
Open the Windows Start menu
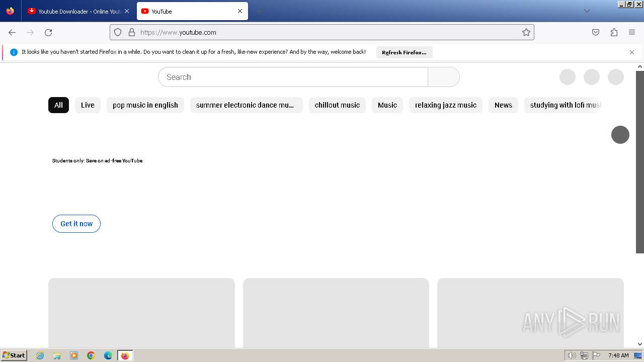pos(14,355)
